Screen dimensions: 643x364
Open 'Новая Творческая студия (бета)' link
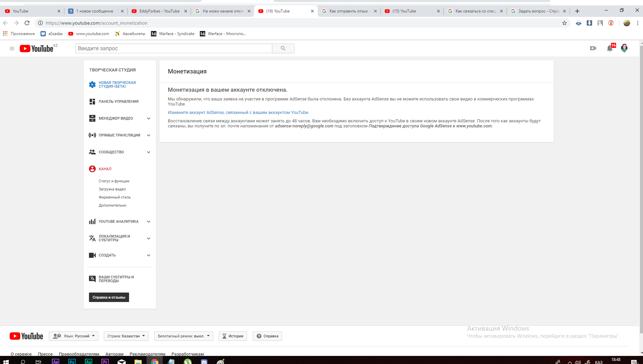pos(117,85)
